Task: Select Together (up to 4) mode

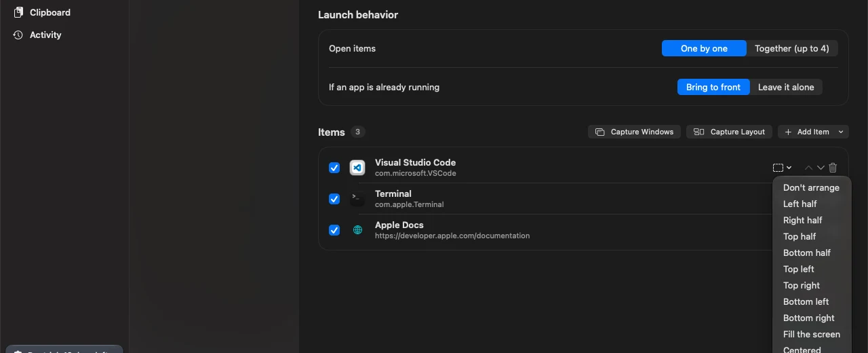Action: click(792, 48)
